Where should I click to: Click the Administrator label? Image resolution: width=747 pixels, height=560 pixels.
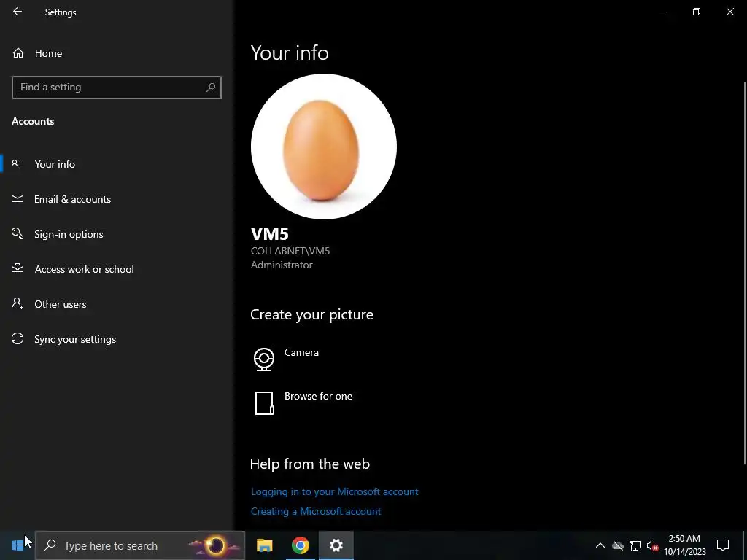coord(282,265)
